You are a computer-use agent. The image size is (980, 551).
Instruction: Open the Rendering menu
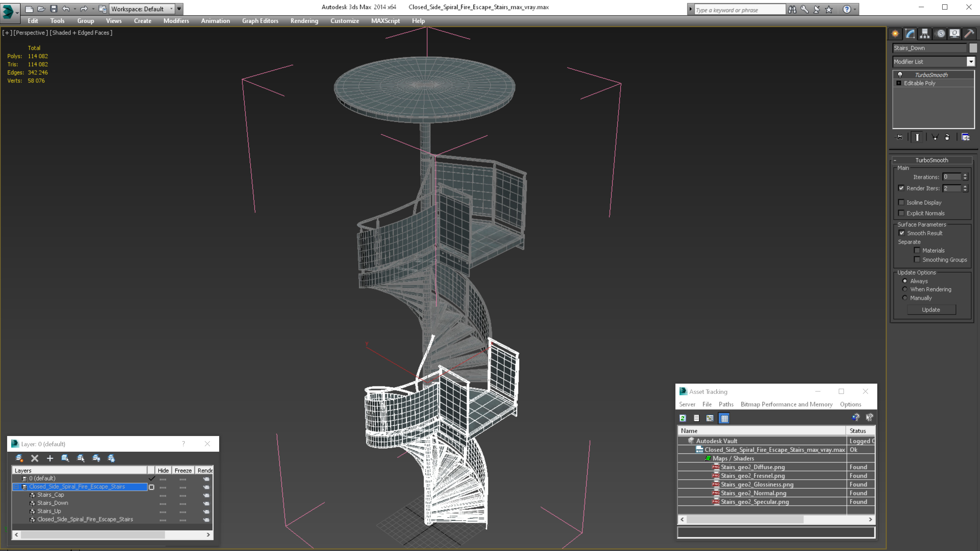pyautogui.click(x=304, y=21)
